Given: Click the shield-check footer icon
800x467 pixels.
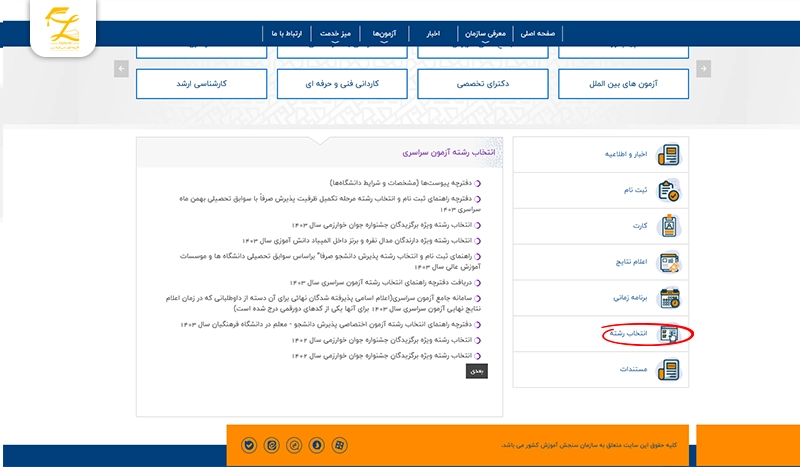Looking at the screenshot, I should point(249,445).
